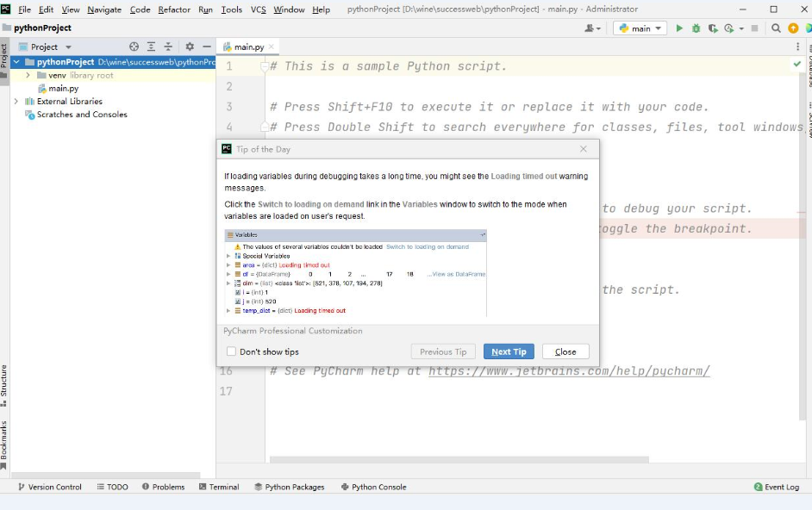Screen dimensions: 812x510
Task: Click the Next Tip button
Action: pos(509,351)
